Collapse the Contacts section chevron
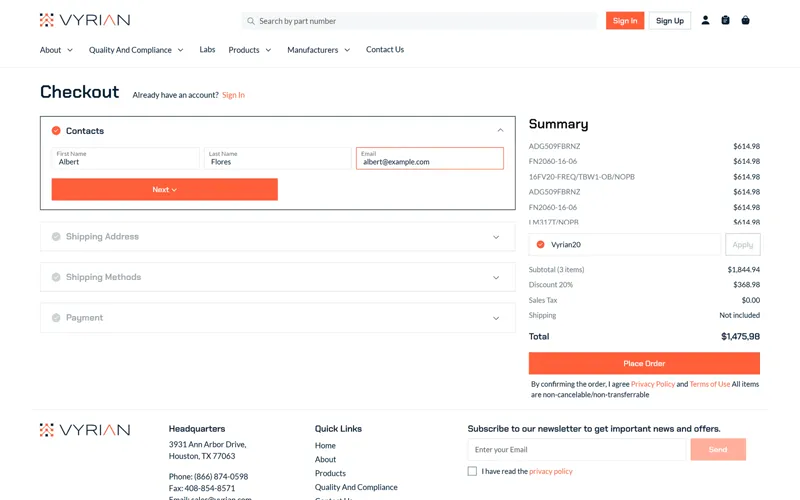This screenshot has width=800, height=500. tap(501, 131)
